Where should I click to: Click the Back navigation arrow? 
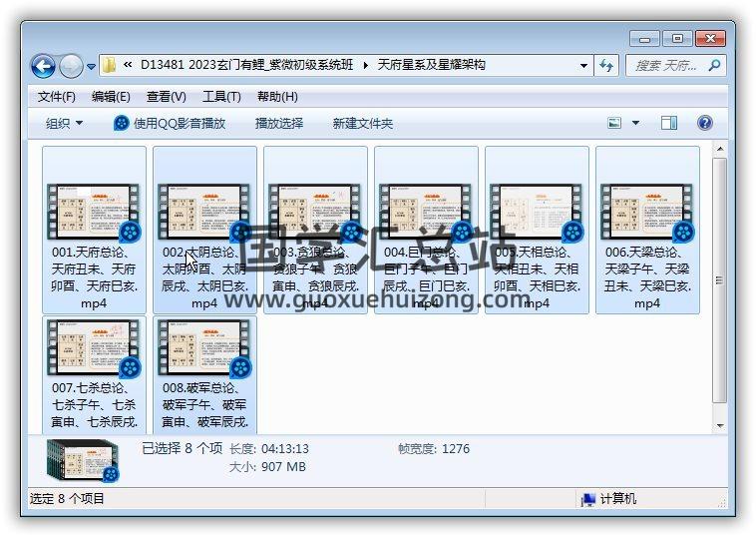[x=43, y=66]
